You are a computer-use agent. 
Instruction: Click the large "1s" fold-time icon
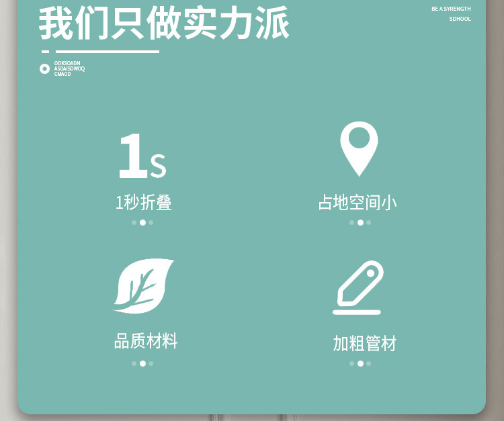142,157
